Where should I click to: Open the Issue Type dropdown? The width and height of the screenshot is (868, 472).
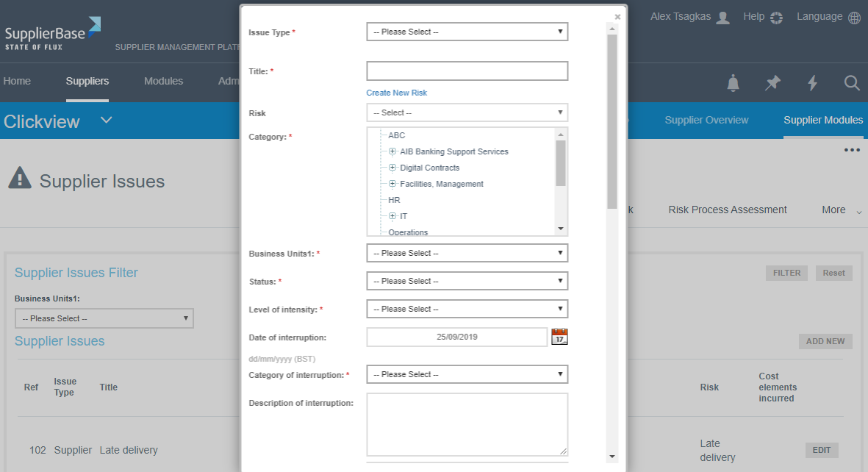(467, 32)
